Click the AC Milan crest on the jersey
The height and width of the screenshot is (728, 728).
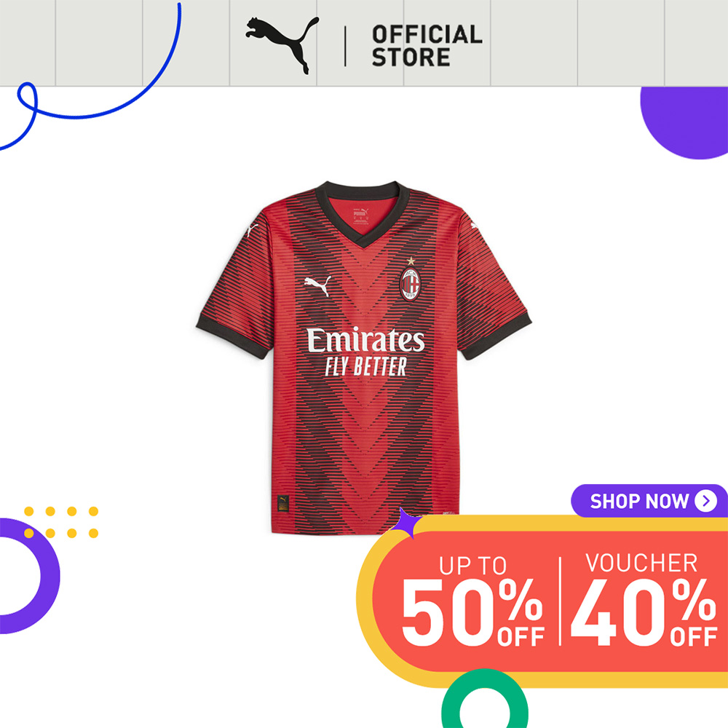coord(410,284)
